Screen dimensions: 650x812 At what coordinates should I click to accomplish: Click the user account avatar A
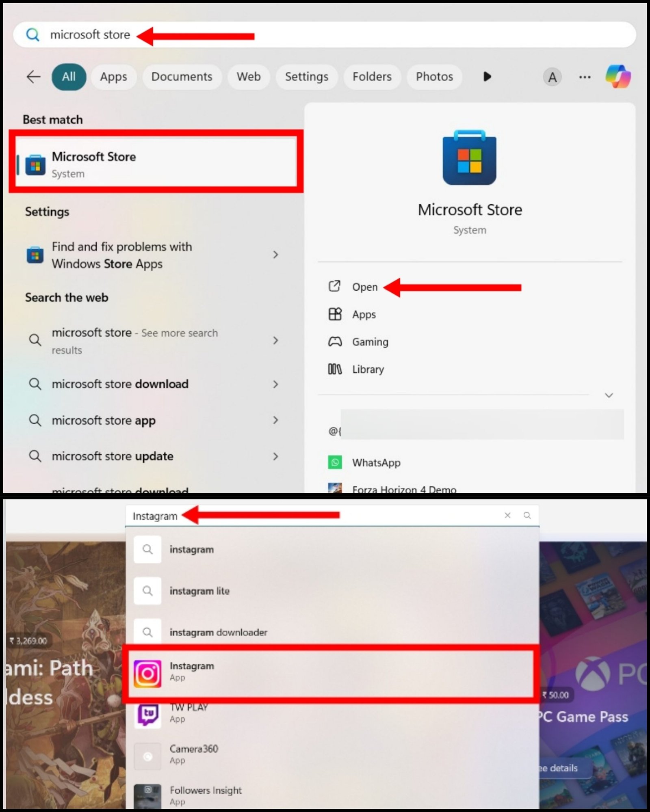pos(552,77)
